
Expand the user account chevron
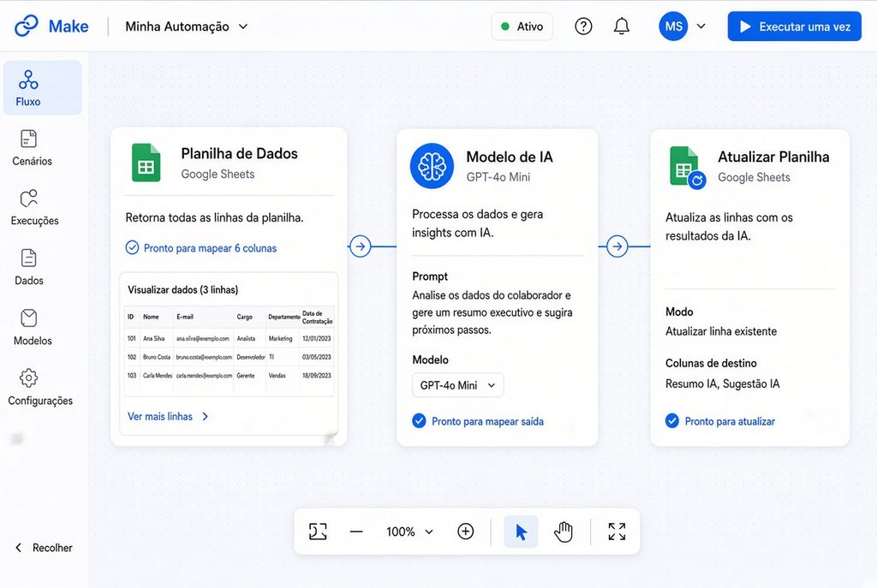701,27
